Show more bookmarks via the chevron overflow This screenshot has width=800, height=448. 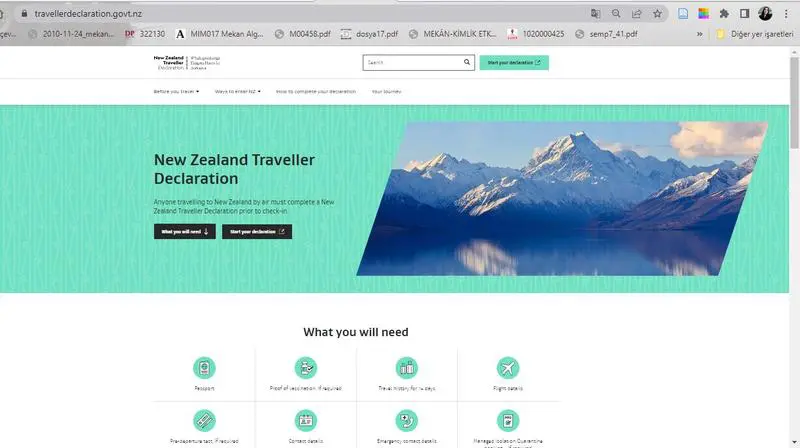699,34
